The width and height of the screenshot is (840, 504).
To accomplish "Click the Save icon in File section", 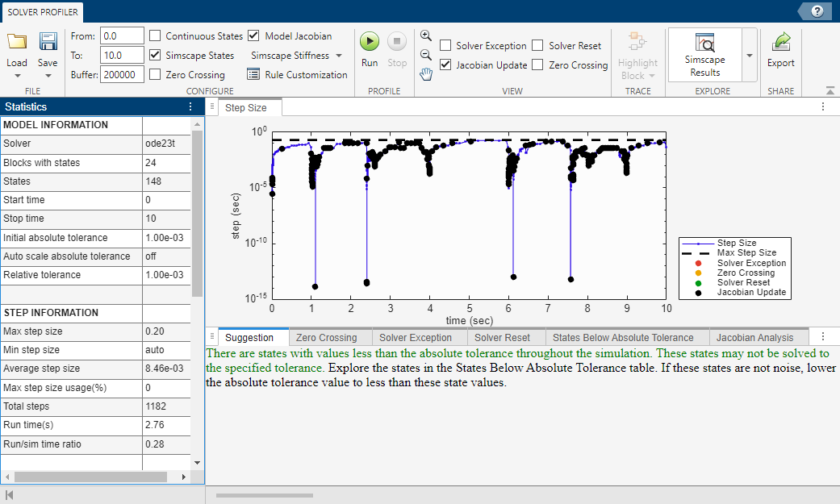I will (48, 40).
